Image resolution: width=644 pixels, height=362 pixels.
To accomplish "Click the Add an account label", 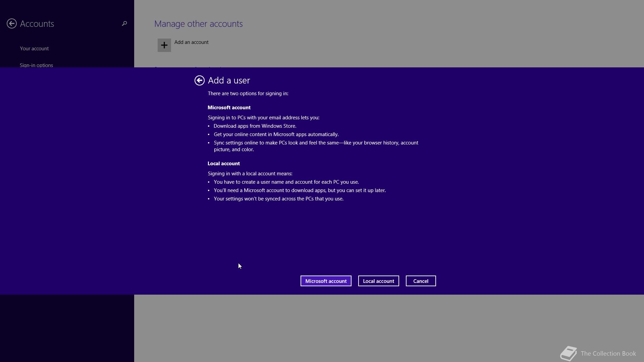I will click(x=191, y=42).
